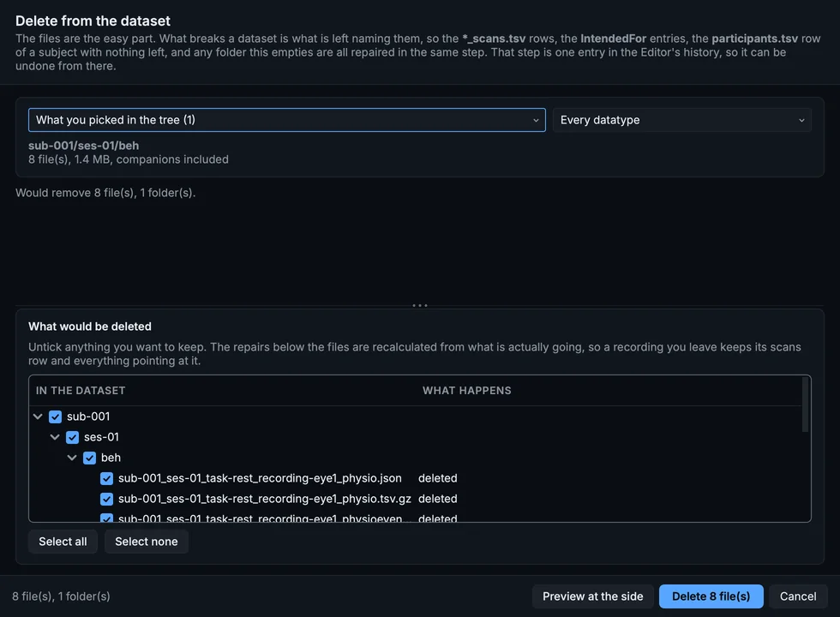
Task: Click the deletion list scrollbar thumb
Action: (805, 404)
